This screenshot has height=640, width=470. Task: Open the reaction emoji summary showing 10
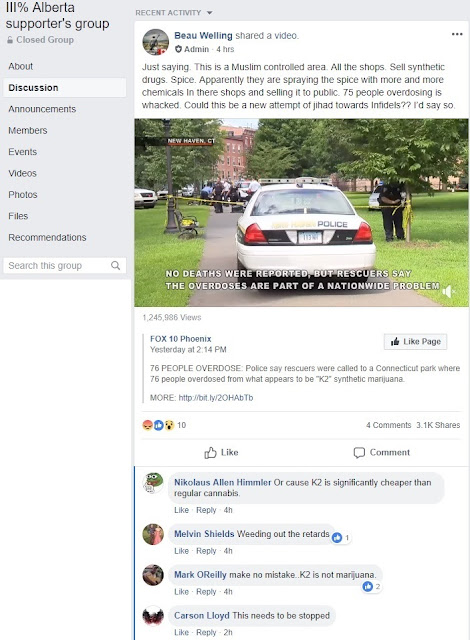coord(164,425)
